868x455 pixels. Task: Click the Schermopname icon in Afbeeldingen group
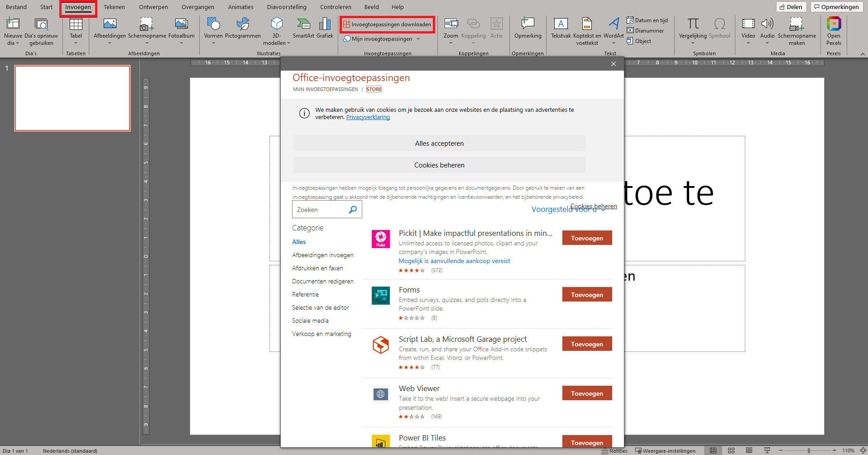pyautogui.click(x=147, y=24)
